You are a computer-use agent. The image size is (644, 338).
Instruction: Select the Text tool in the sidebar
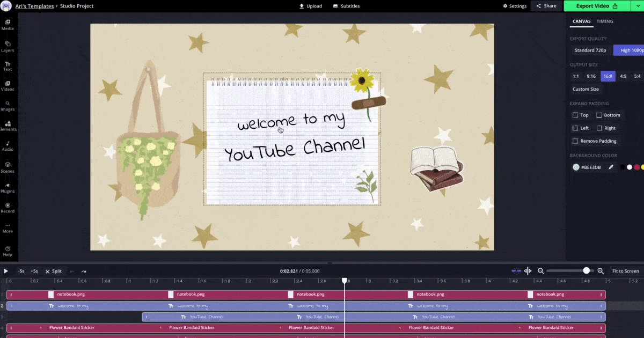pos(8,66)
